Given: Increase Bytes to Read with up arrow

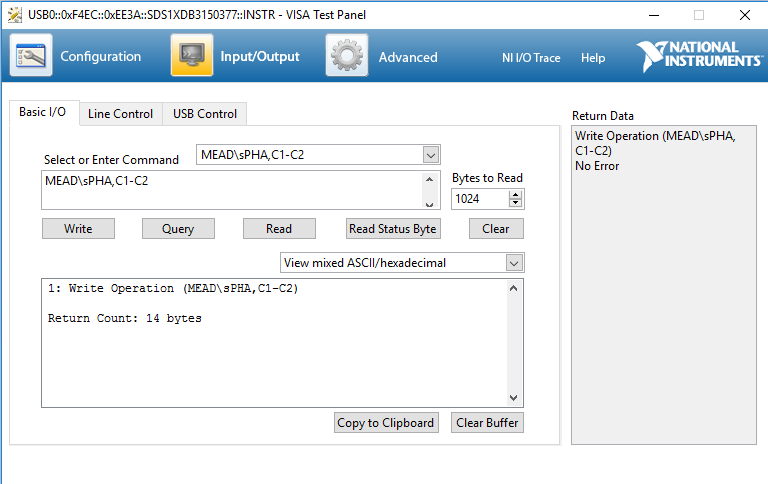Looking at the screenshot, I should 516,195.
